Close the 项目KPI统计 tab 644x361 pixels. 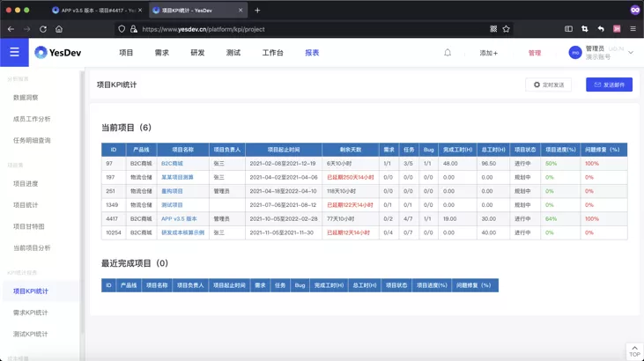pos(241,11)
